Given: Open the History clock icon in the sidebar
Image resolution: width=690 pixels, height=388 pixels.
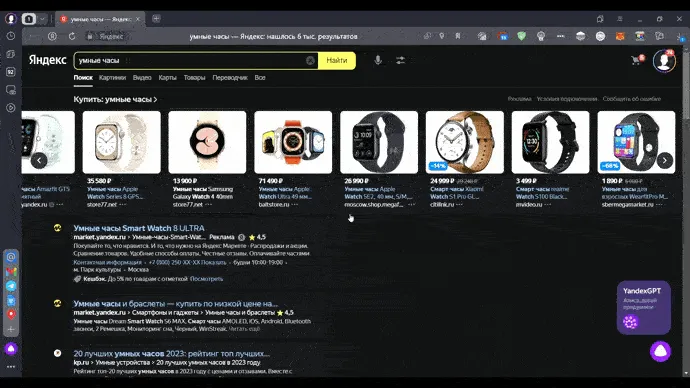Looking at the screenshot, I should pos(11,36).
